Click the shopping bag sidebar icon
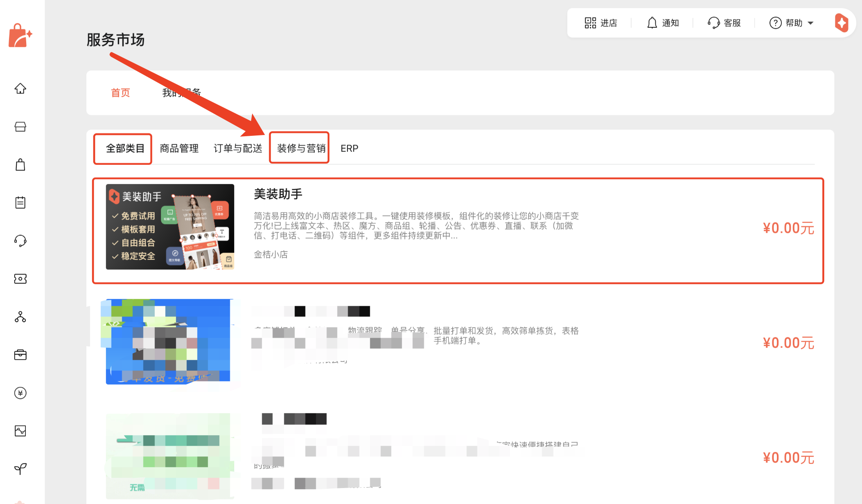Viewport: 862px width, 504px height. [x=20, y=165]
